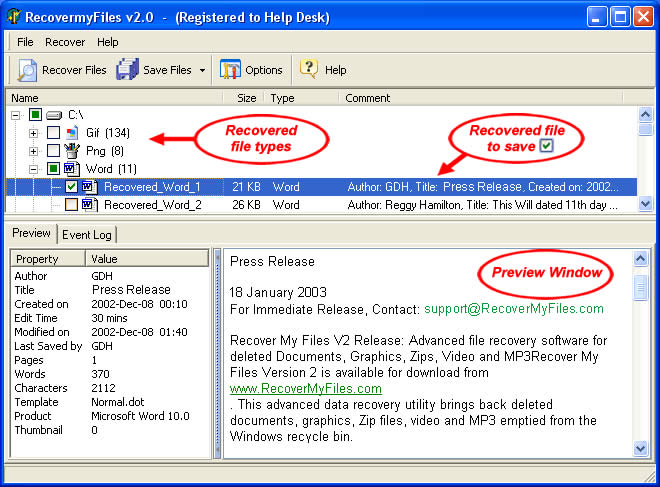Viewport: 660px width, 487px height.
Task: Click the '2002-Dec-08 01:40' modified value
Action: click(x=139, y=332)
